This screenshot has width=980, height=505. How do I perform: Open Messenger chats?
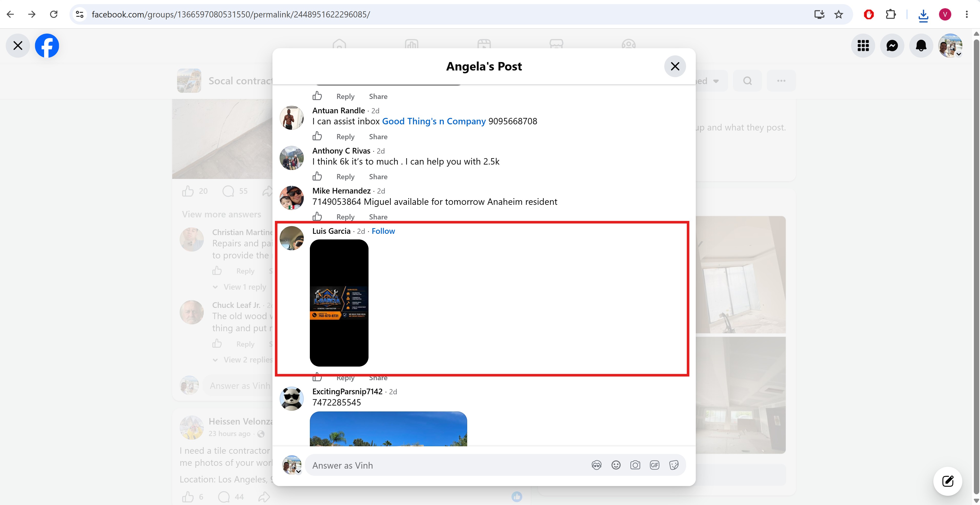click(x=892, y=46)
